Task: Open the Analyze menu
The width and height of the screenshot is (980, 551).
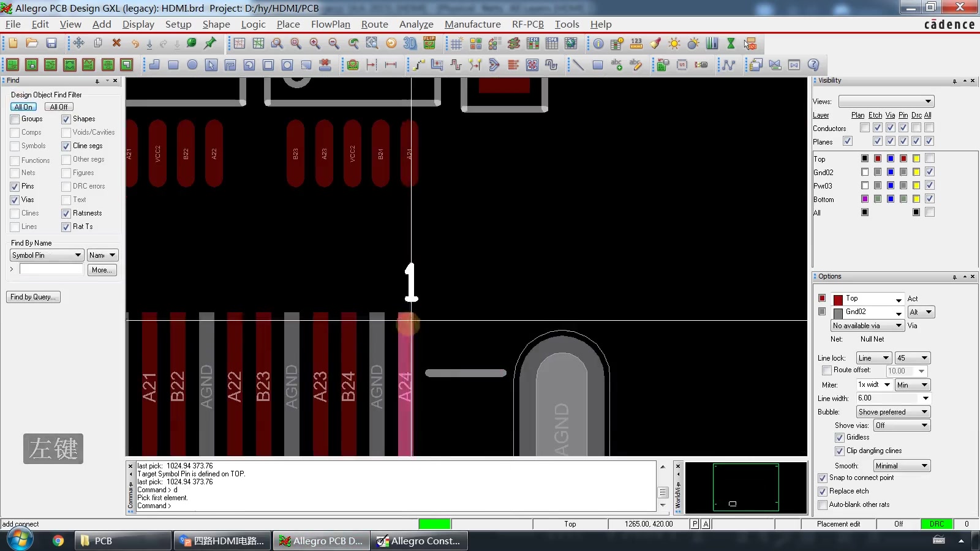Action: [x=417, y=24]
